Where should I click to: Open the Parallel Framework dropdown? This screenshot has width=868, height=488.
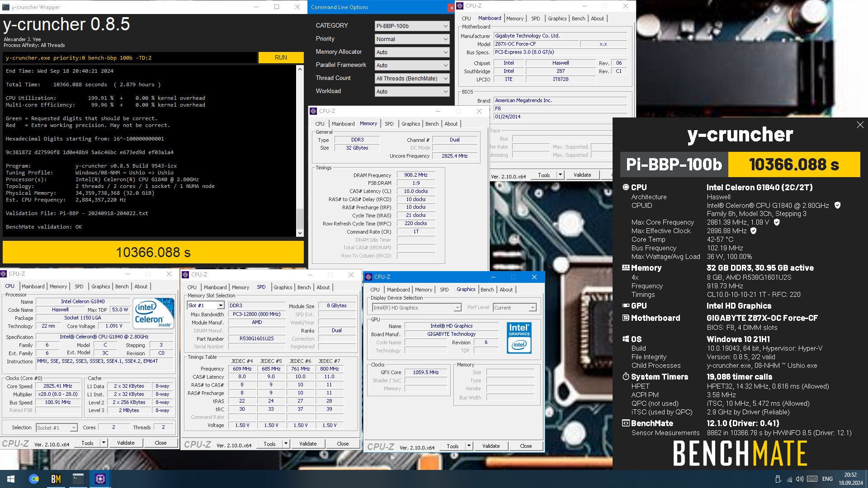coord(412,66)
